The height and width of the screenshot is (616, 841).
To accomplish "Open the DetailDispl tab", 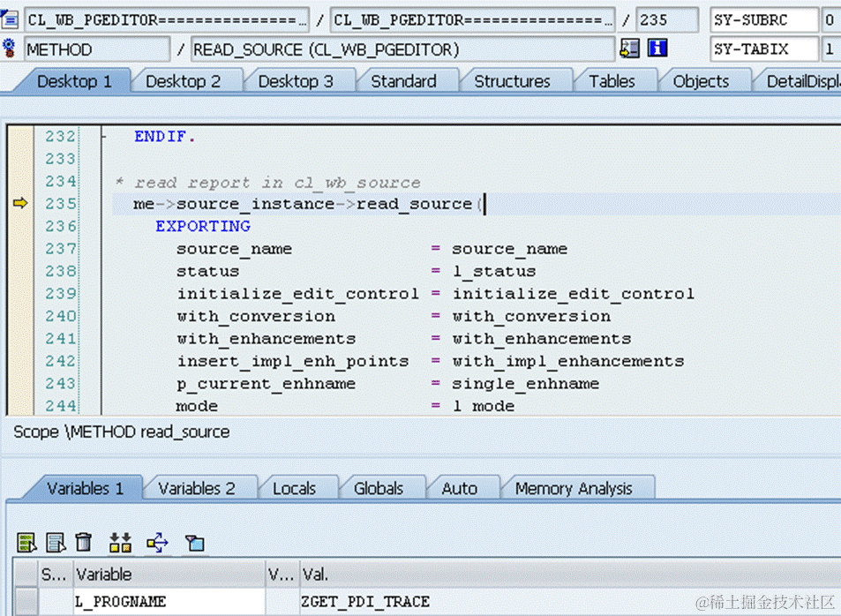I will pyautogui.click(x=801, y=81).
